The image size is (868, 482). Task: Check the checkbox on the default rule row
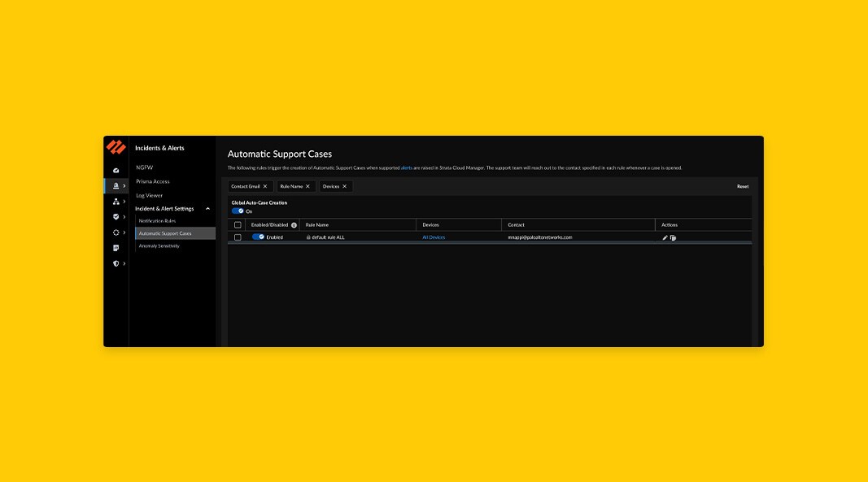tap(238, 237)
